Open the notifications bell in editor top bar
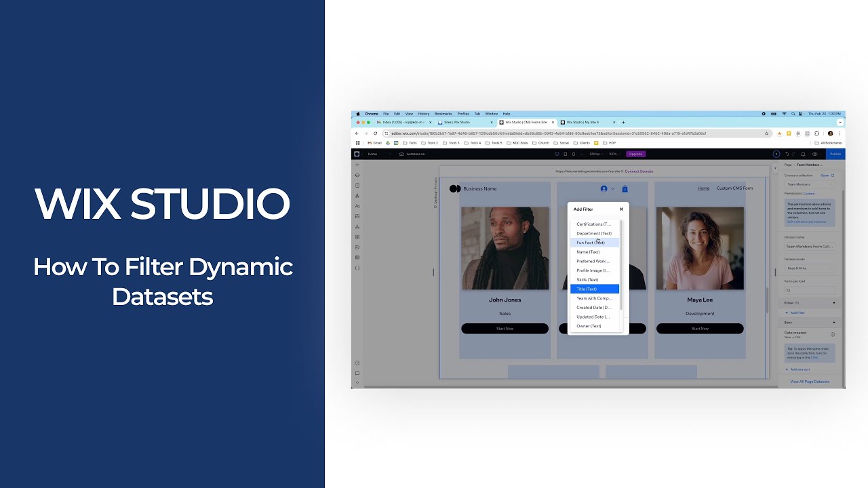868x488 pixels. coord(804,154)
